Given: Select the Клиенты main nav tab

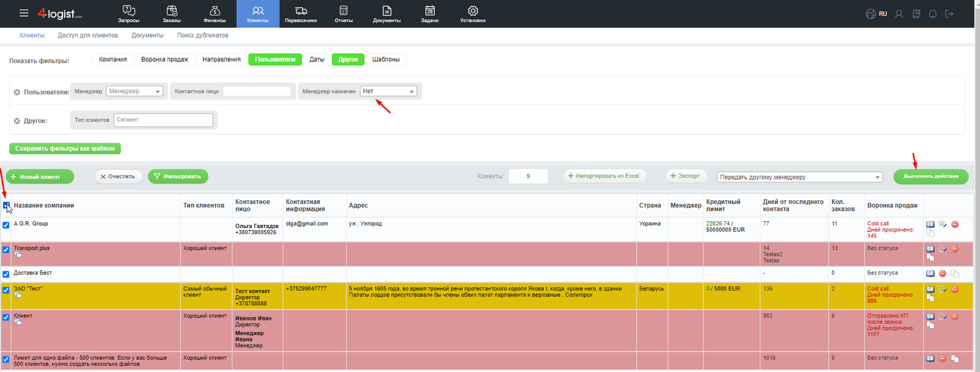Looking at the screenshot, I should 258,13.
